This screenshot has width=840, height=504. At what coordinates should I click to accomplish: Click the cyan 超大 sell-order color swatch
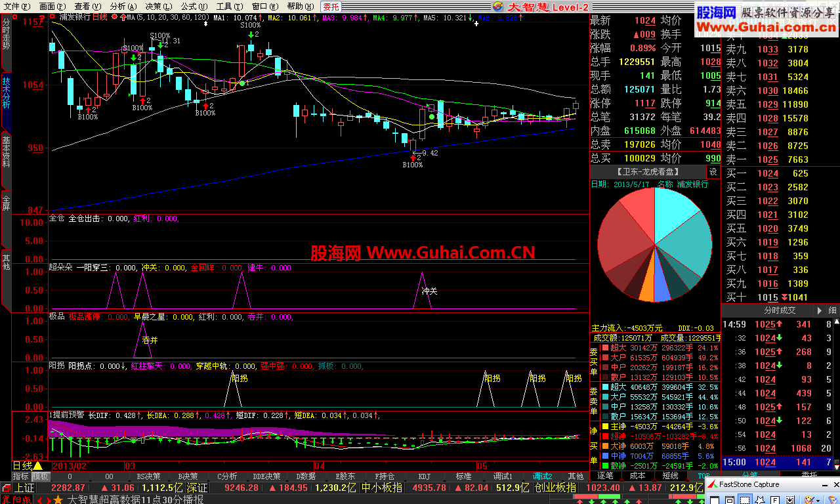[604, 387]
